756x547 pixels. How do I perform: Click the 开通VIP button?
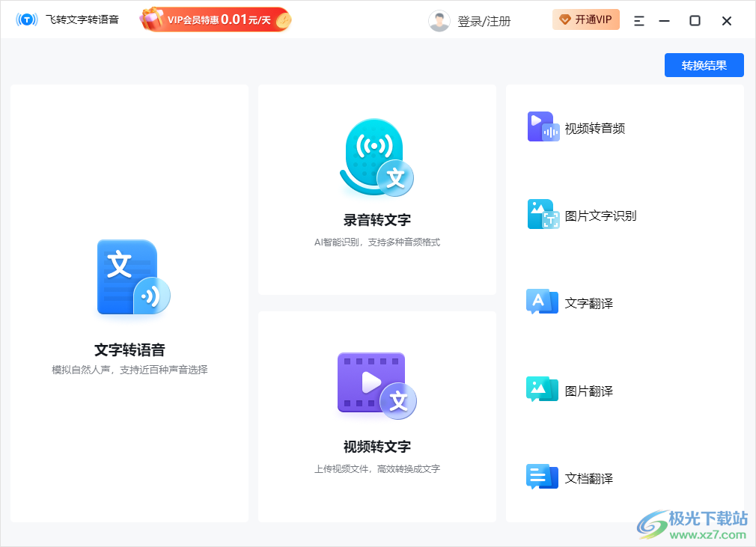(x=586, y=19)
